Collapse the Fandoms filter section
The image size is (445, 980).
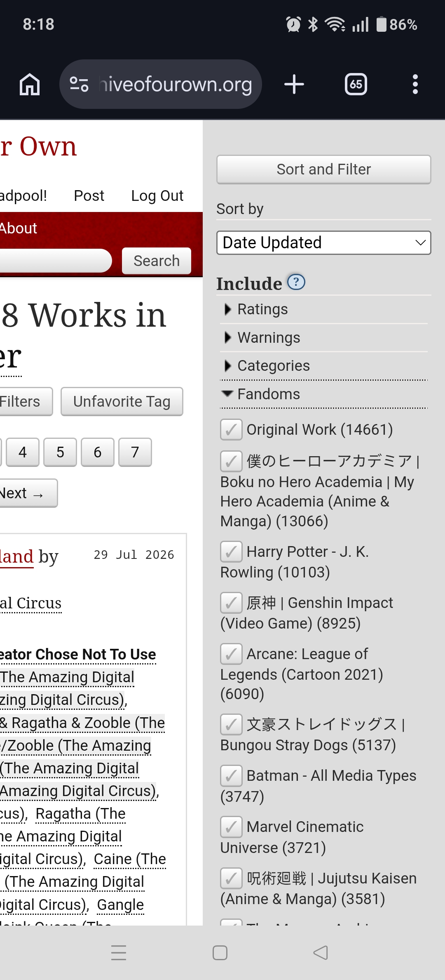tap(324, 394)
